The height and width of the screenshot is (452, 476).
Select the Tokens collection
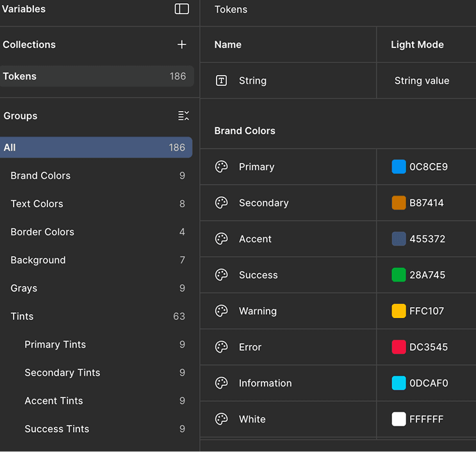96,76
